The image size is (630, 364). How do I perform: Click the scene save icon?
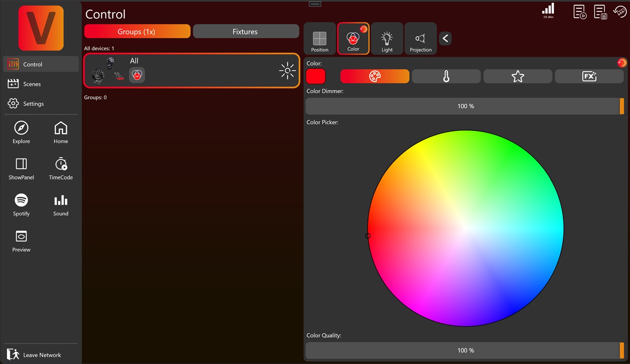coord(600,12)
